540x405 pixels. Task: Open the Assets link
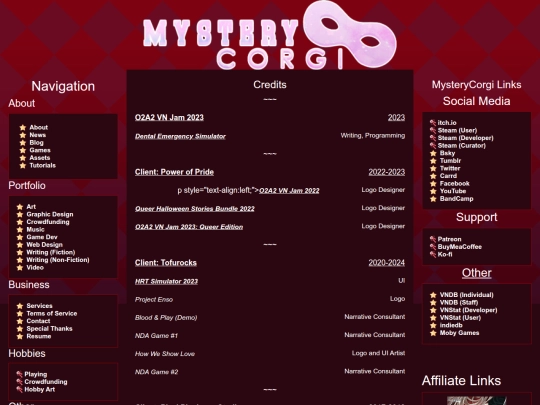click(40, 158)
